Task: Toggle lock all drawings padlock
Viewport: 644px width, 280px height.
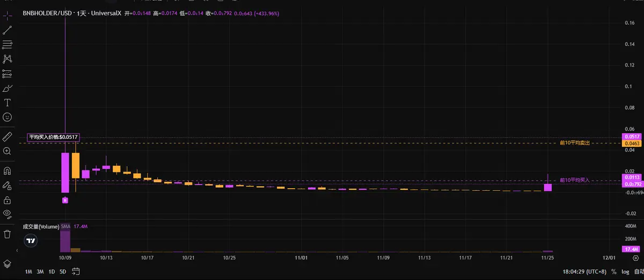Action: click(x=8, y=200)
